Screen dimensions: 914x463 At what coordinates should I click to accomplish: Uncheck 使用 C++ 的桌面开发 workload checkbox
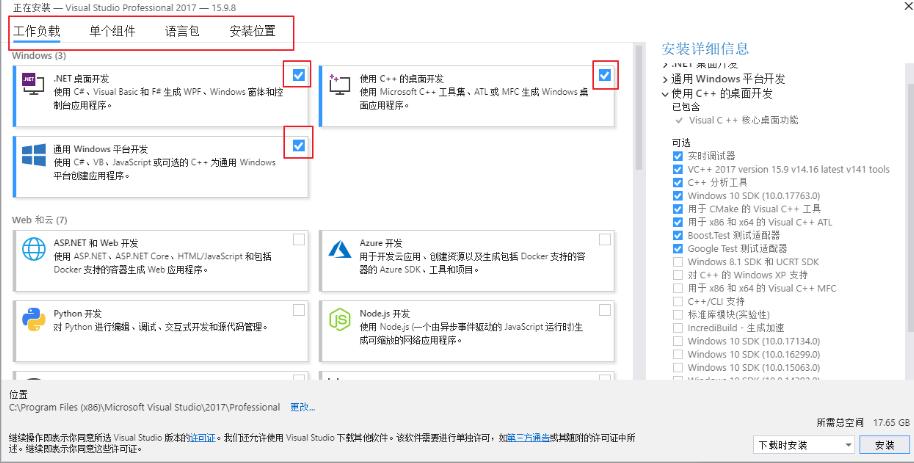[605, 75]
